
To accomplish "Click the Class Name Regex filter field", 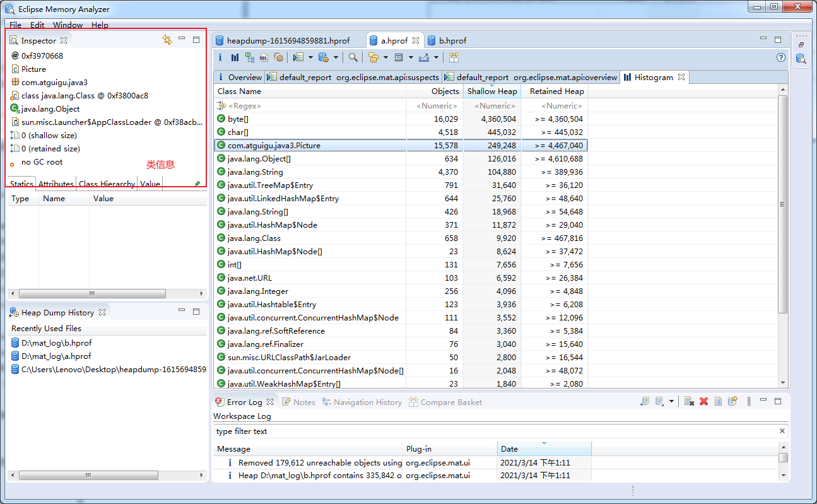I will (x=310, y=106).
